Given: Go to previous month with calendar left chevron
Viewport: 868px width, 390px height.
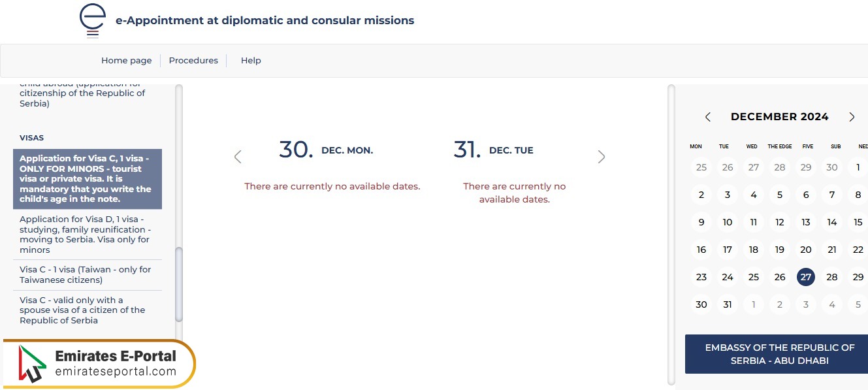Looking at the screenshot, I should click(x=708, y=117).
